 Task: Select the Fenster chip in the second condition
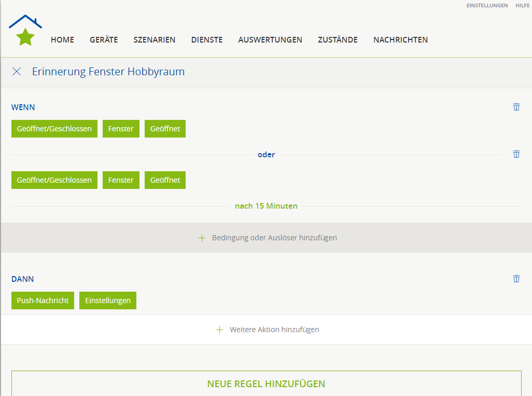click(121, 180)
